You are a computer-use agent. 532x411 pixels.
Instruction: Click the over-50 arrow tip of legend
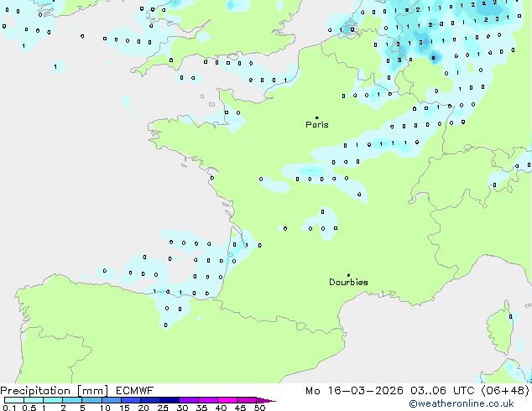pyautogui.click(x=267, y=400)
